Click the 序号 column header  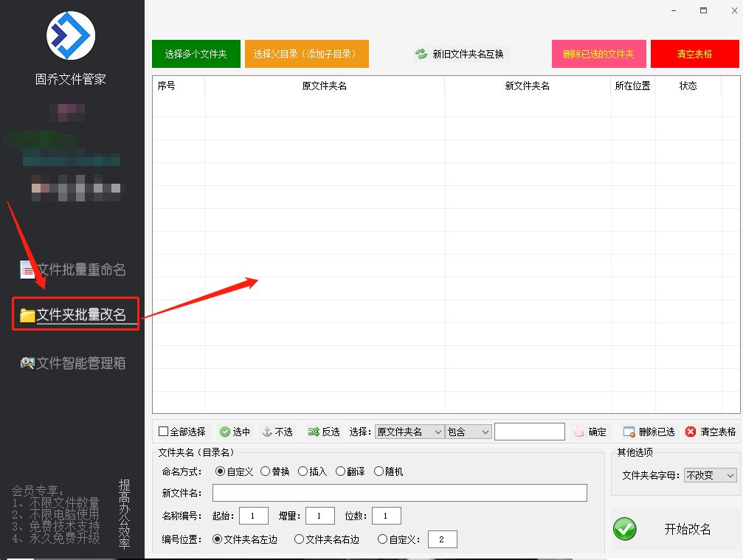tap(179, 86)
